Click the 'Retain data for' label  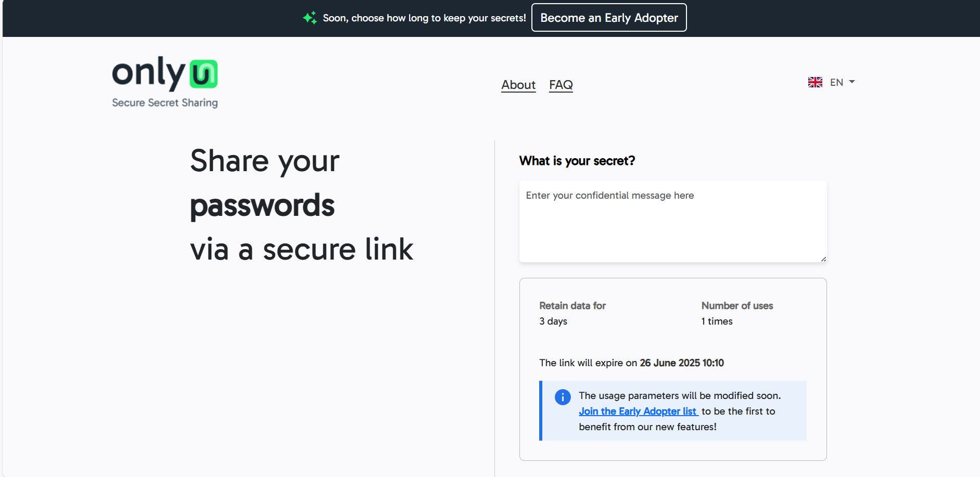pyautogui.click(x=572, y=306)
